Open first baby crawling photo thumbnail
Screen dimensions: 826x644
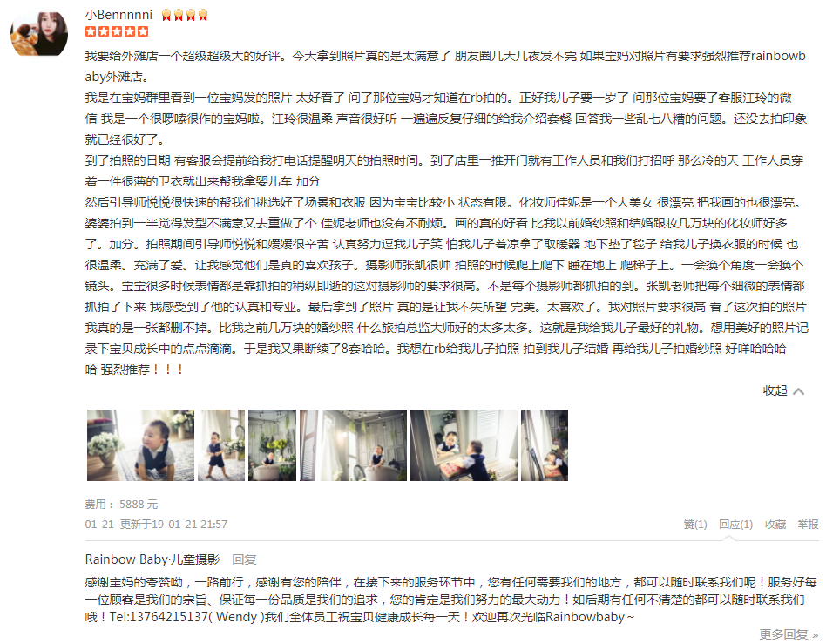coord(140,445)
